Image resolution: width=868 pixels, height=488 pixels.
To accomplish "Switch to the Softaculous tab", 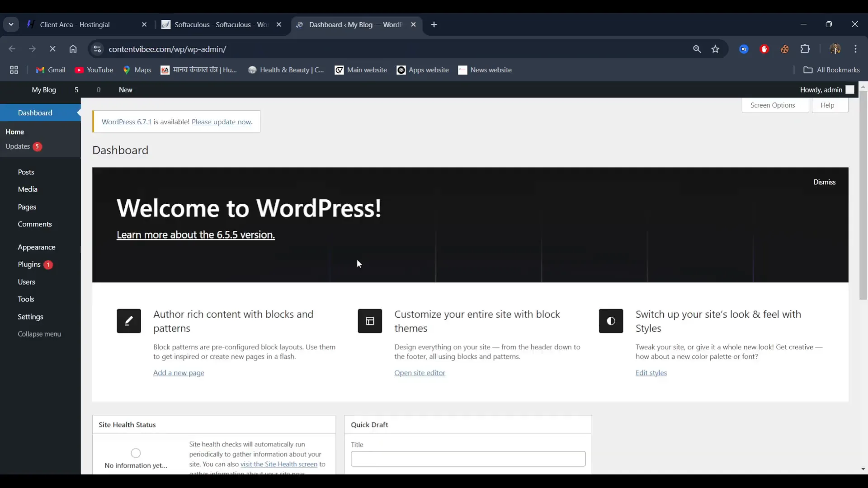I will [x=222, y=25].
